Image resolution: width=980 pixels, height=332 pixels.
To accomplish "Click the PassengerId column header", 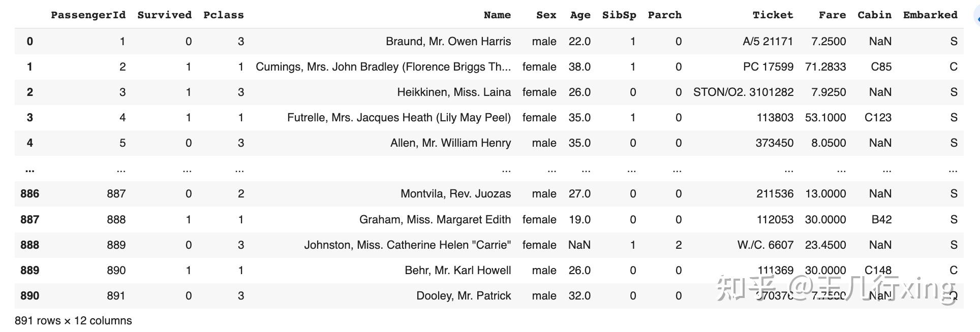I will click(88, 15).
